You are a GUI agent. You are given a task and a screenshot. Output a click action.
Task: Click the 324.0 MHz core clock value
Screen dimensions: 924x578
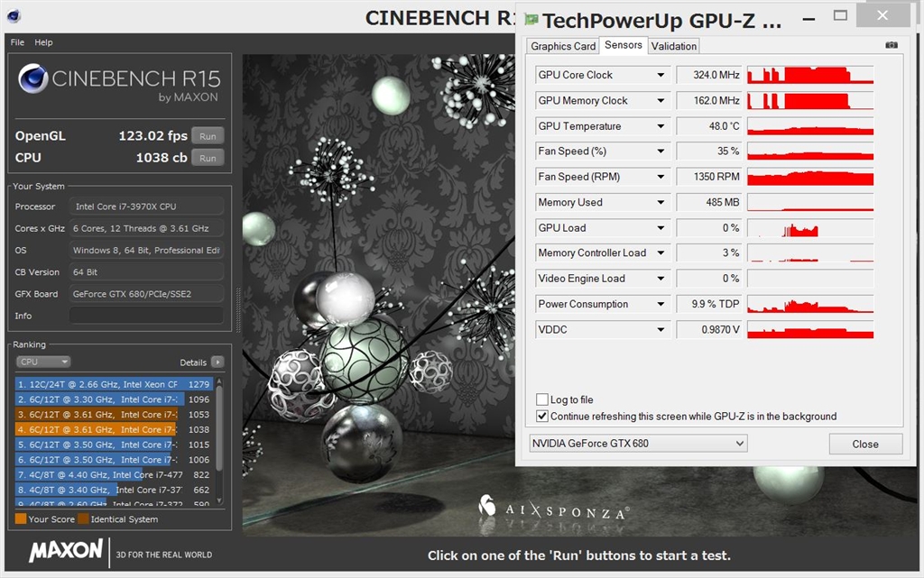[x=709, y=76]
